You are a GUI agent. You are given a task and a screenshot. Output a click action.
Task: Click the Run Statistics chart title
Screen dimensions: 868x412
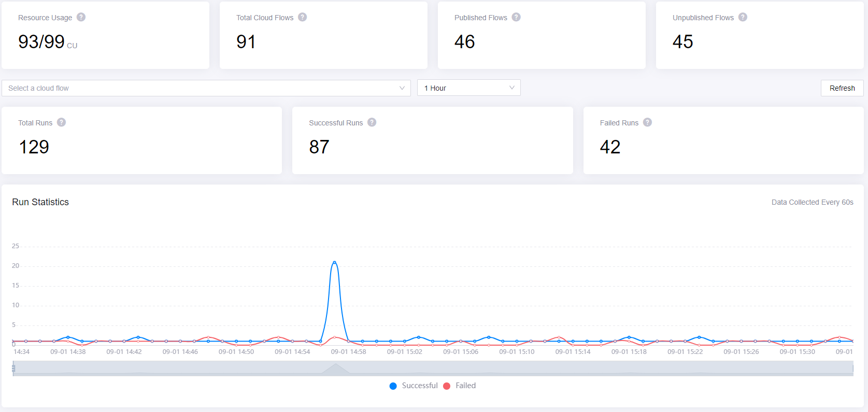point(40,202)
